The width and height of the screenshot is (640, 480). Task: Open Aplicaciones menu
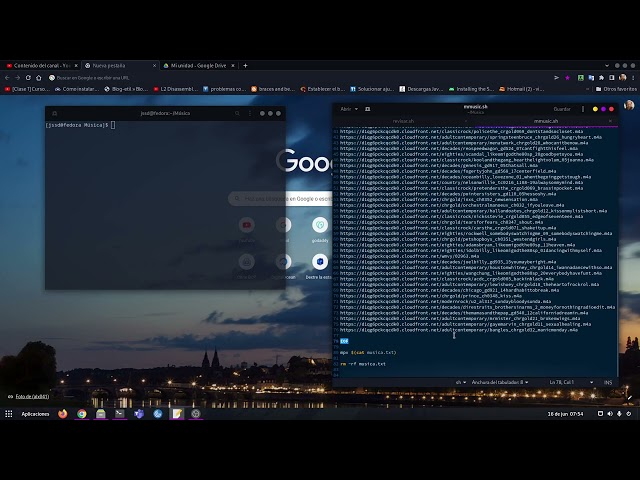click(x=35, y=414)
